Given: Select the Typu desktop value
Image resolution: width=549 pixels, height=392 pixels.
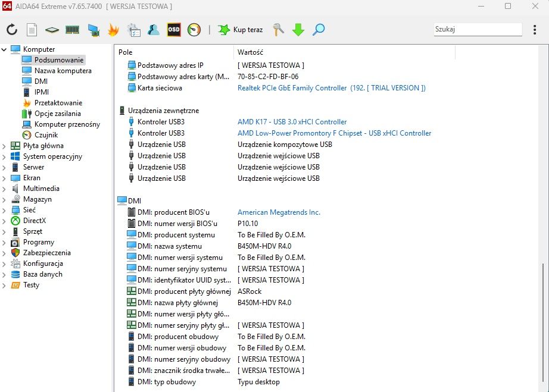Looking at the screenshot, I should click(x=258, y=382).
